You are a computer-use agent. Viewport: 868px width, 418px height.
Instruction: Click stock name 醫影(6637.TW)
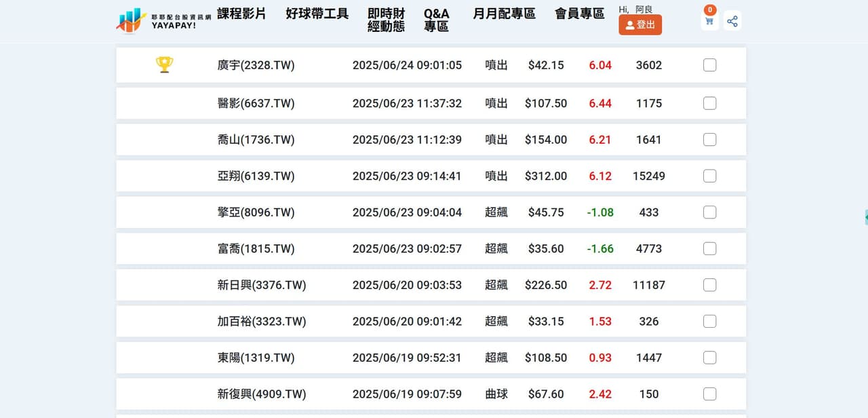pyautogui.click(x=256, y=103)
